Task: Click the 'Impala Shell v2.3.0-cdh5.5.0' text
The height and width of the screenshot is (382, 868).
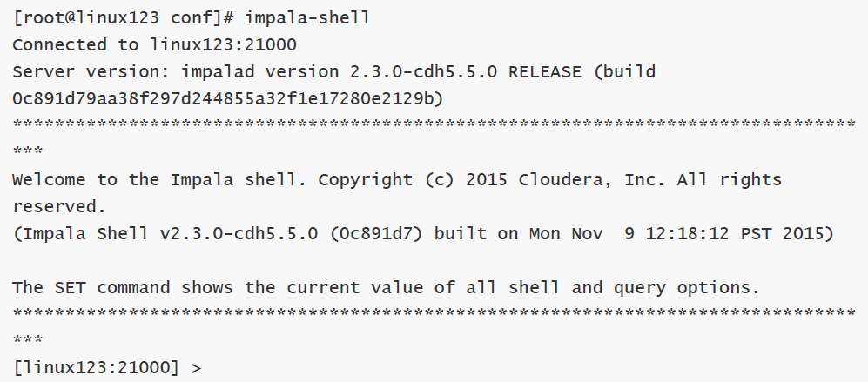Action: tap(169, 233)
